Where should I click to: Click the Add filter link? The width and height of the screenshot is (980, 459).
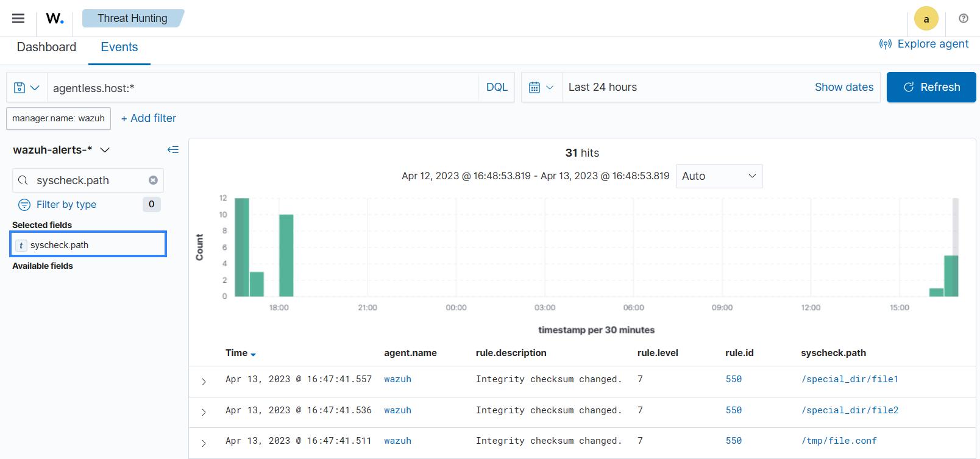[x=149, y=118]
